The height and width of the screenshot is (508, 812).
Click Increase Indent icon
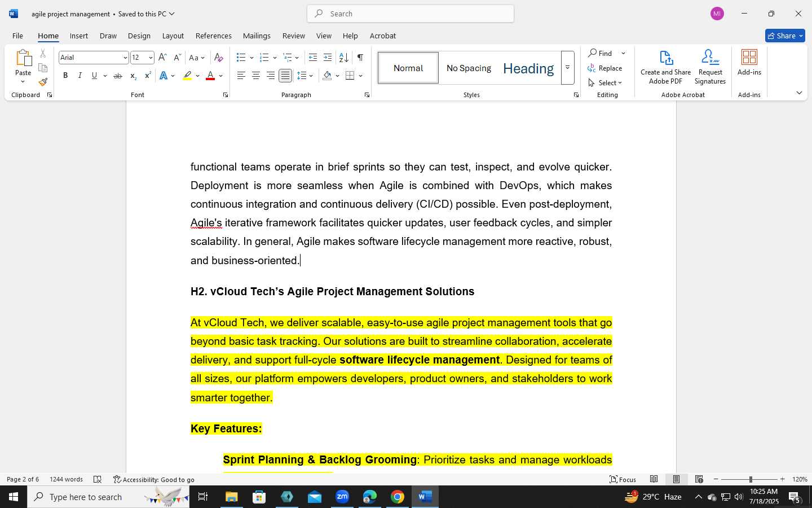tap(328, 58)
